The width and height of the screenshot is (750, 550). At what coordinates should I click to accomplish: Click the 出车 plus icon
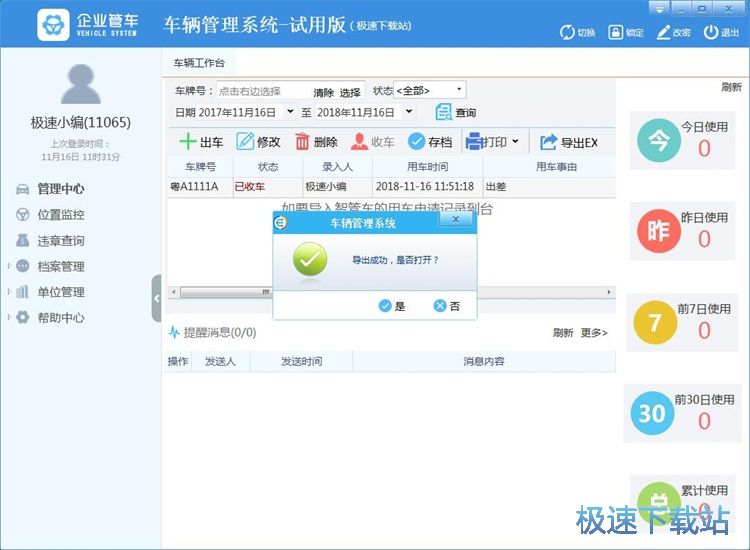click(188, 142)
